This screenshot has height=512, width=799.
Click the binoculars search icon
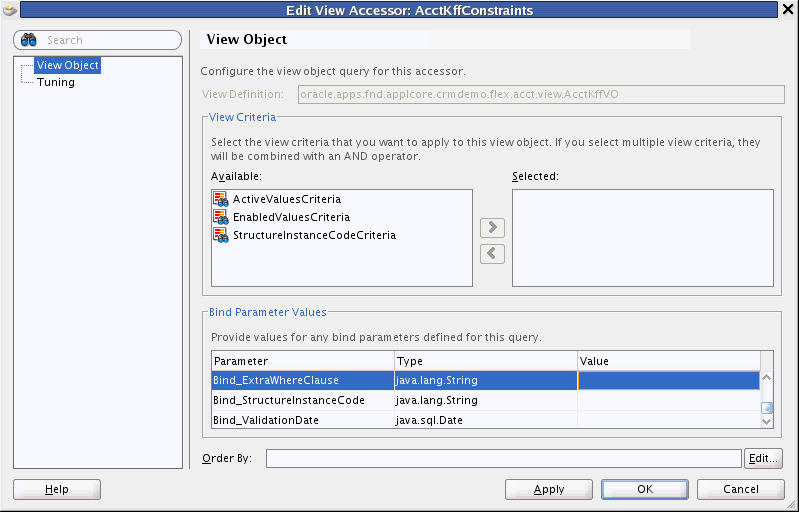[x=29, y=40]
